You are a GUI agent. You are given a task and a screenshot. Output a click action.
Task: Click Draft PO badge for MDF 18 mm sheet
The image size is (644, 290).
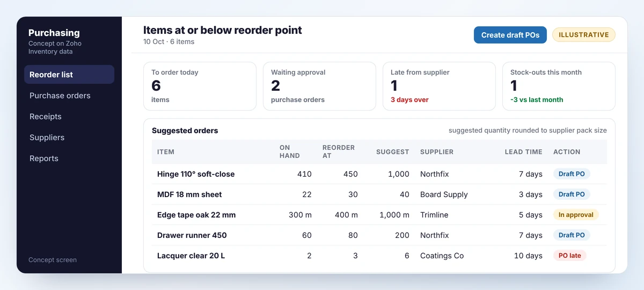(x=572, y=194)
